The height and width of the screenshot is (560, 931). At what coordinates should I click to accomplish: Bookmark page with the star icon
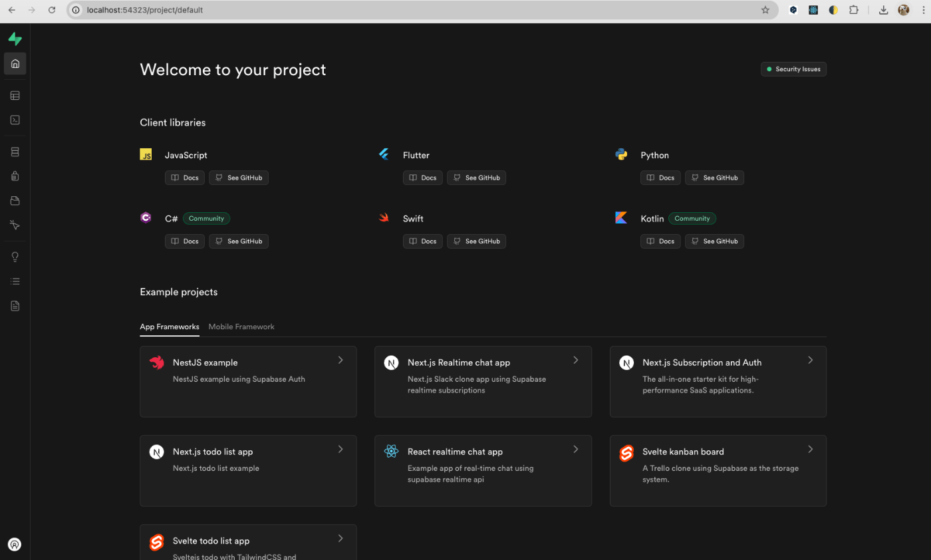pyautogui.click(x=765, y=10)
